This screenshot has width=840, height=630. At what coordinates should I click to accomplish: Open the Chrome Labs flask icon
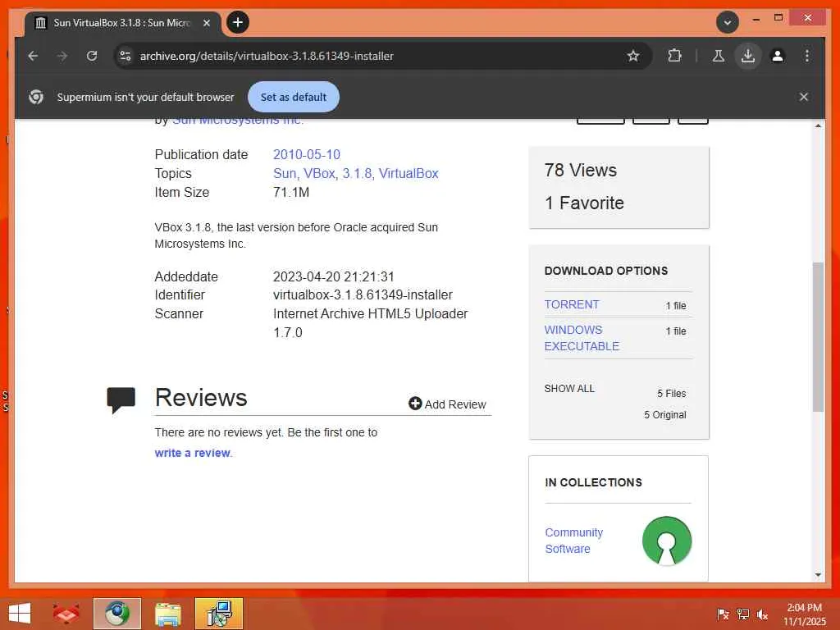pyautogui.click(x=719, y=56)
